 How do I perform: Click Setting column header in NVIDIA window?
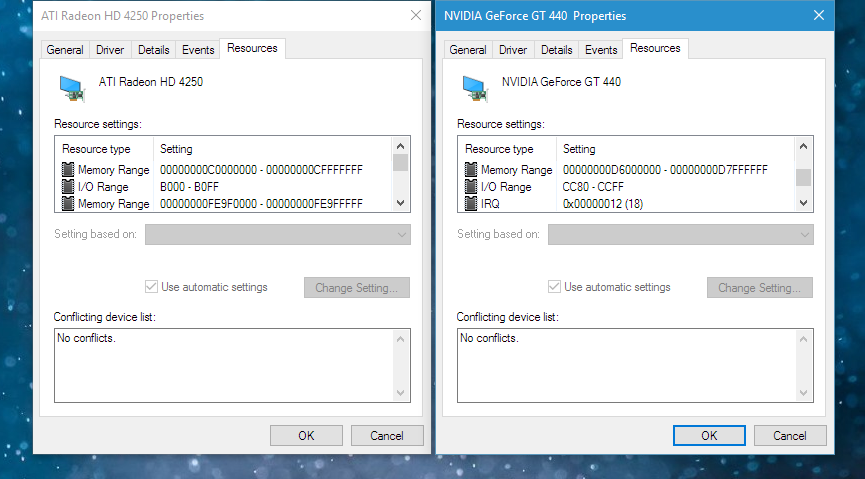(676, 149)
